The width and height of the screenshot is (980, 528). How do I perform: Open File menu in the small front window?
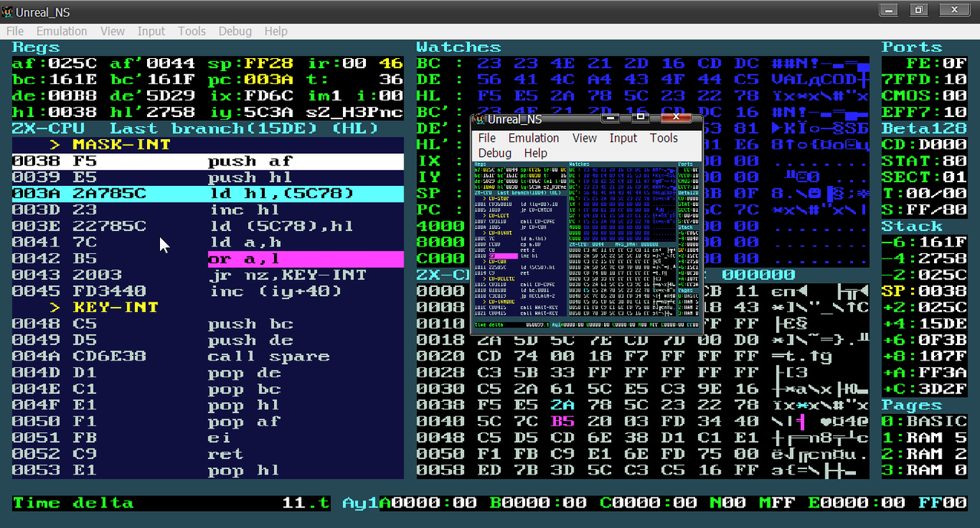[x=487, y=138]
